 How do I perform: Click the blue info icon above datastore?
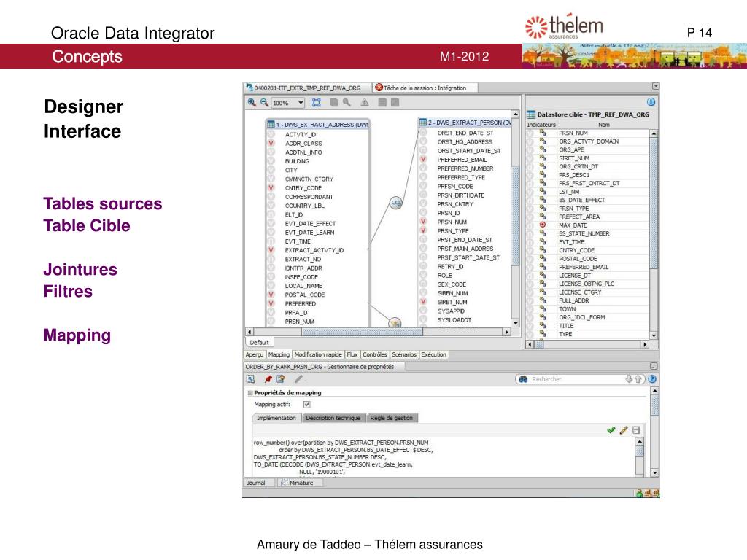point(651,102)
